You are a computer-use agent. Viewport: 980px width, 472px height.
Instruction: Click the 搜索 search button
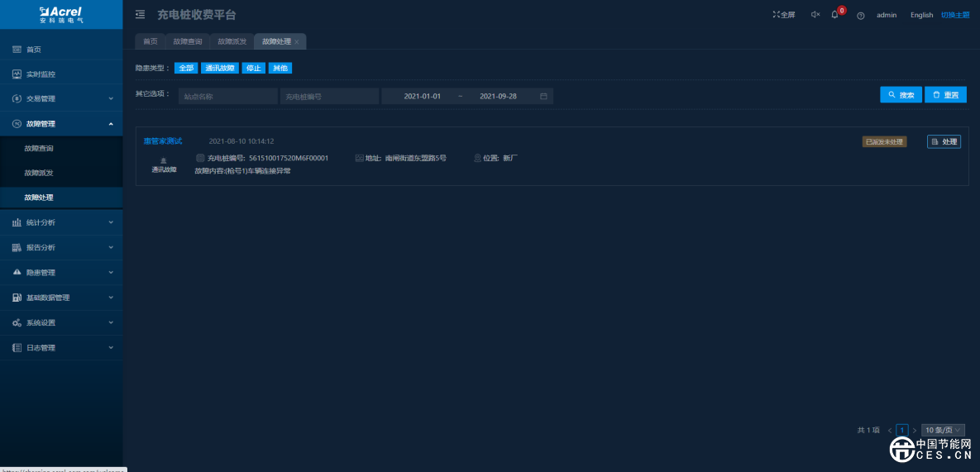coord(901,95)
